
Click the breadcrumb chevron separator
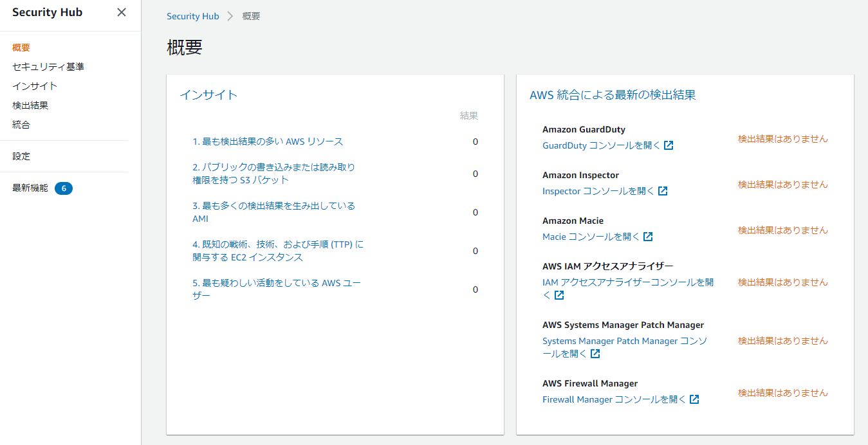coord(230,16)
